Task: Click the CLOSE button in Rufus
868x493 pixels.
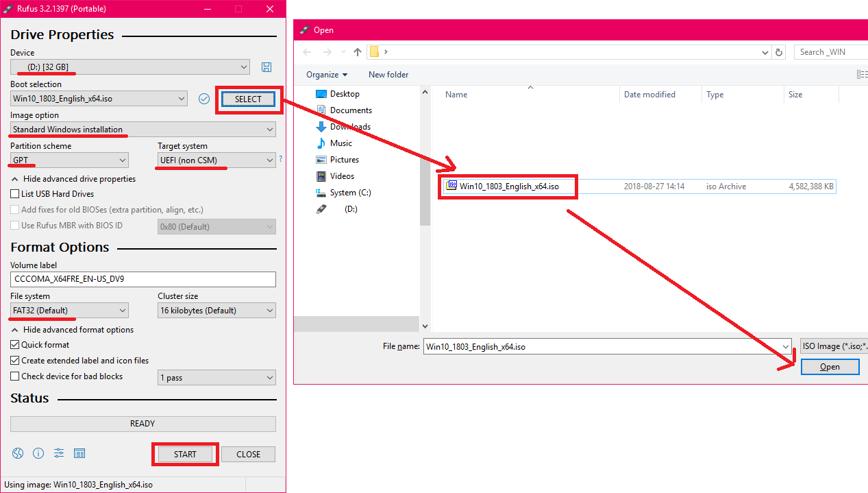Action: click(248, 455)
